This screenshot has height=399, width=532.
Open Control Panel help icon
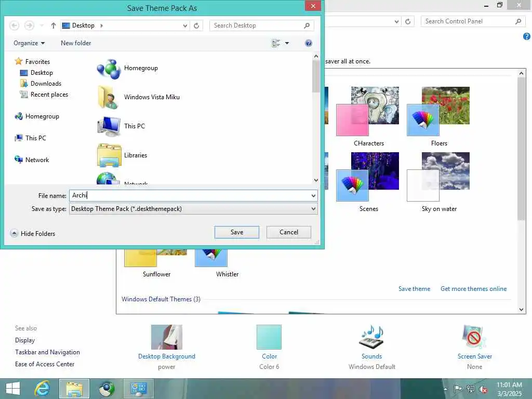point(527,36)
